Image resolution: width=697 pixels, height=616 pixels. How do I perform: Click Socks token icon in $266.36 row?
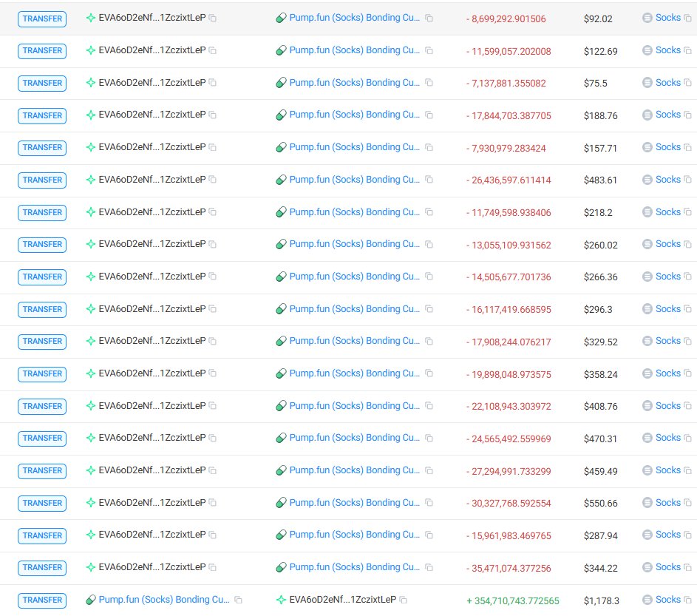(x=647, y=277)
